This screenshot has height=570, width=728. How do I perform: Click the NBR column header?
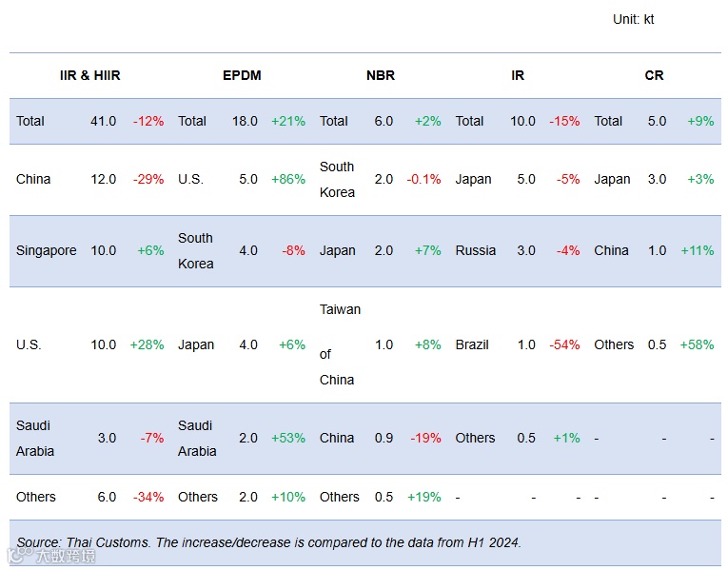[x=381, y=75]
